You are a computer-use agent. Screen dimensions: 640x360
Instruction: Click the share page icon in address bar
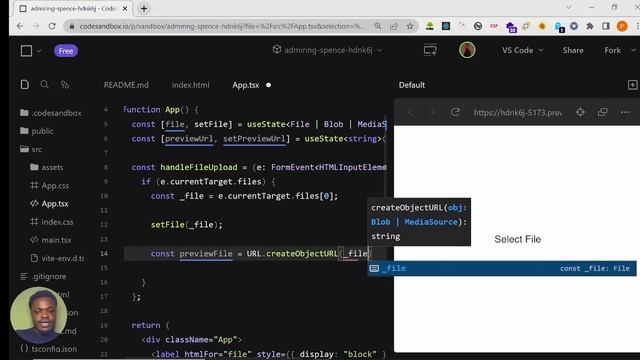click(394, 26)
